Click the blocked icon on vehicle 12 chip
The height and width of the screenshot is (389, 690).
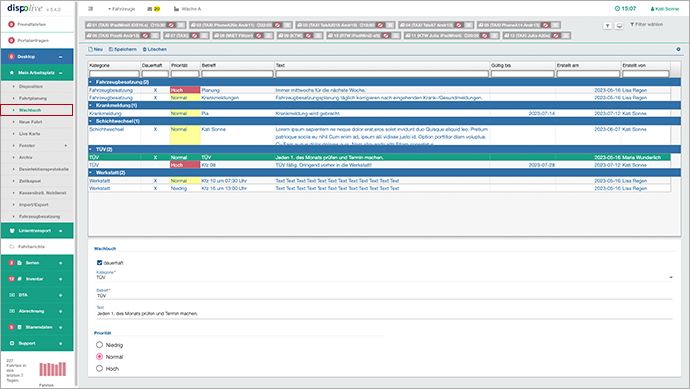[556, 35]
